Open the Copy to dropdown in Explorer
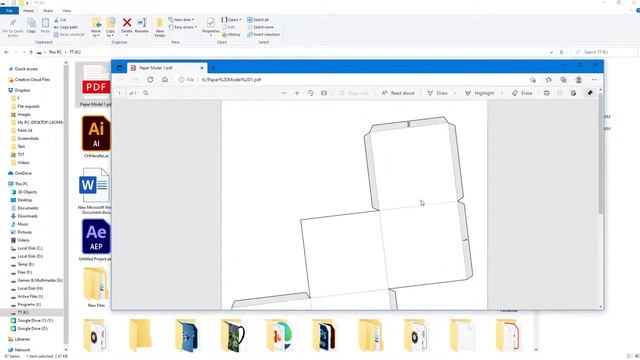640x360 pixels. click(x=110, y=28)
